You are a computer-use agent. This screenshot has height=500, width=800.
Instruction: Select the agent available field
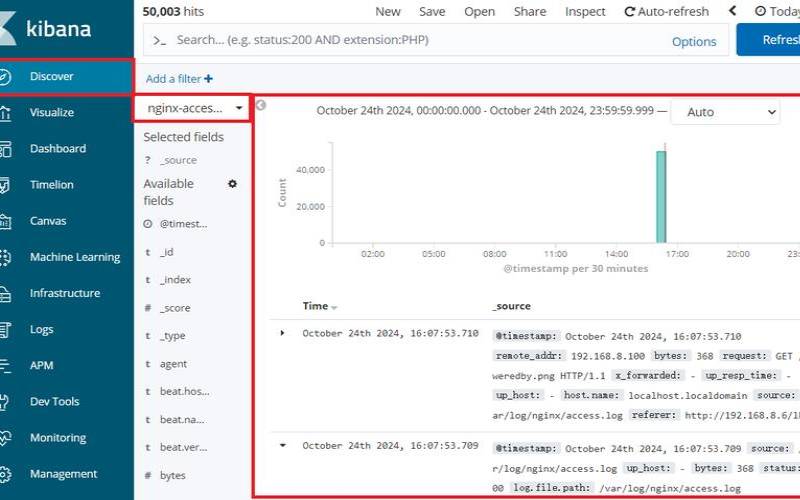pyautogui.click(x=173, y=364)
